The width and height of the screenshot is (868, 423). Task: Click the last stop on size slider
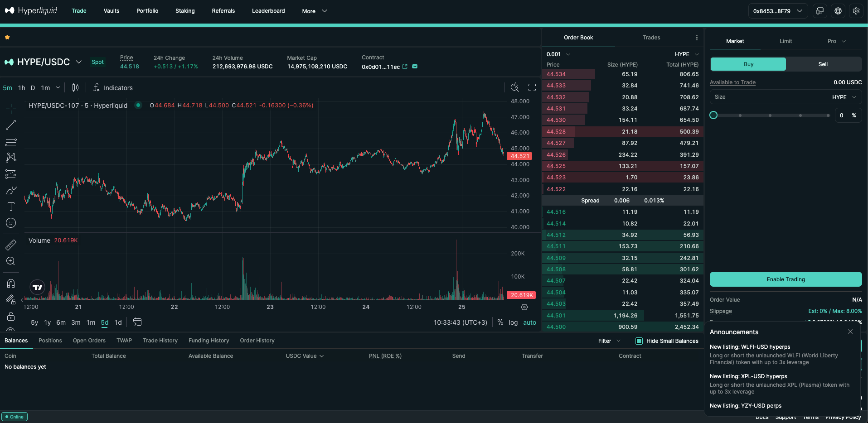(828, 115)
